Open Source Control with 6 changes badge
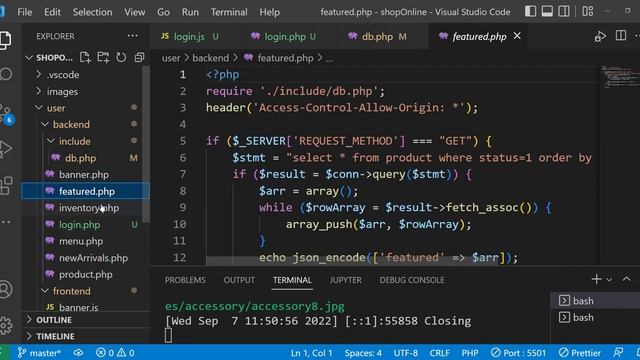640x360 pixels. (6, 114)
